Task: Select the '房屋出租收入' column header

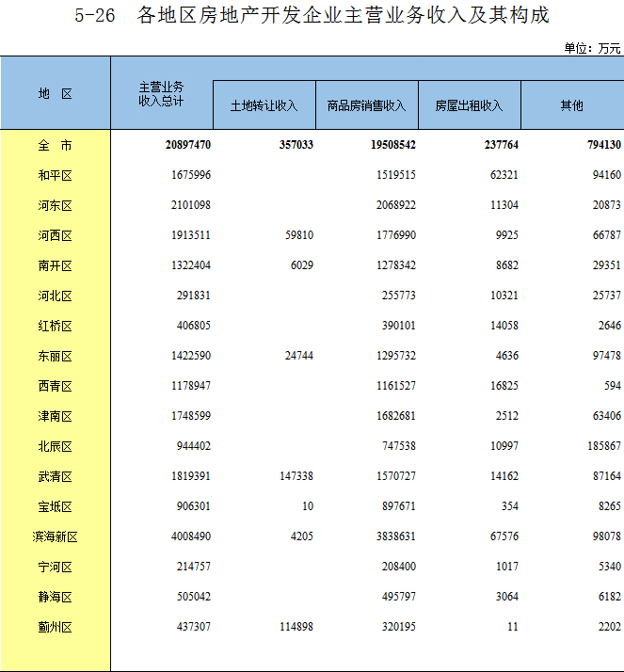Action: [x=470, y=105]
